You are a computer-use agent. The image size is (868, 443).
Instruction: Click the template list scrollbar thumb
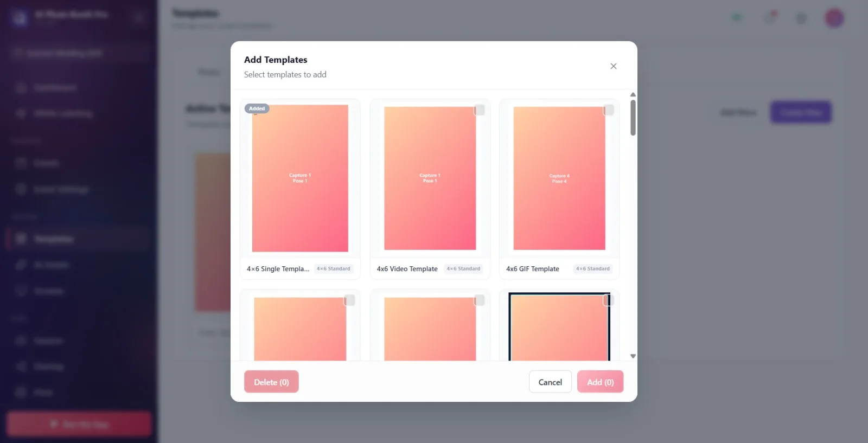point(633,118)
